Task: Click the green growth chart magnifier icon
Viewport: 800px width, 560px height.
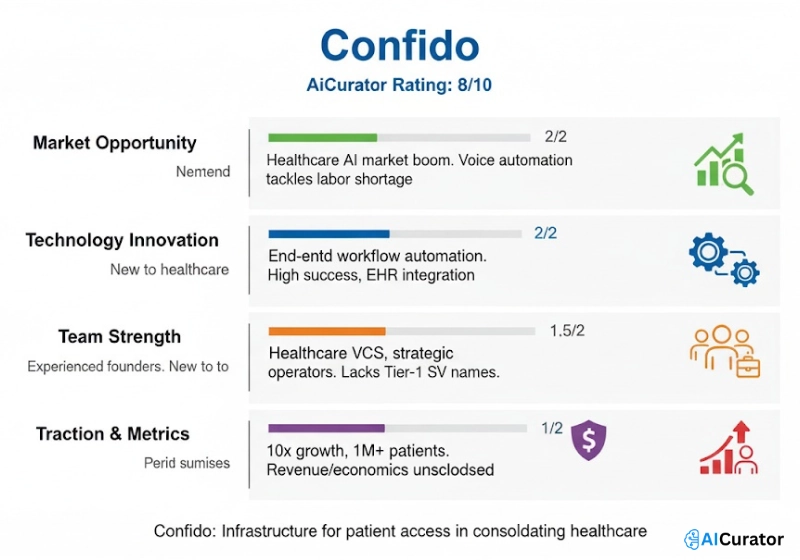Action: [x=723, y=163]
